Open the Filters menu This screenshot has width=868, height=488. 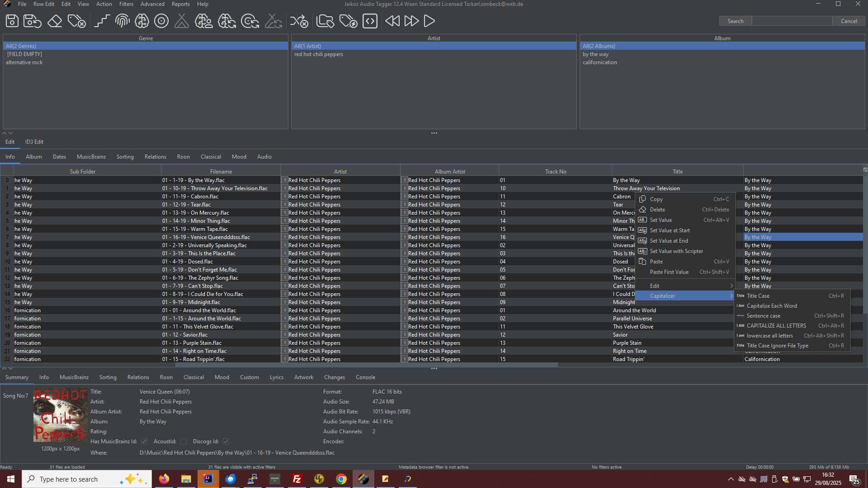[x=126, y=4]
